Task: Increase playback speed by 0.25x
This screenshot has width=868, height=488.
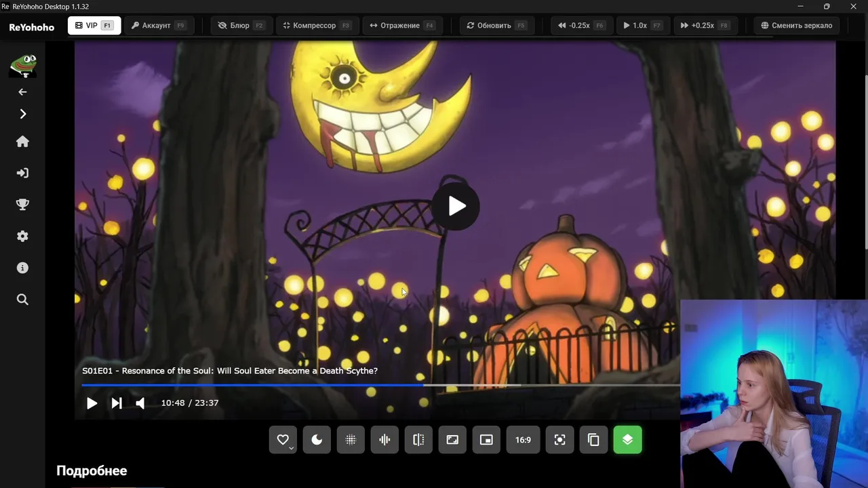Action: click(x=704, y=26)
